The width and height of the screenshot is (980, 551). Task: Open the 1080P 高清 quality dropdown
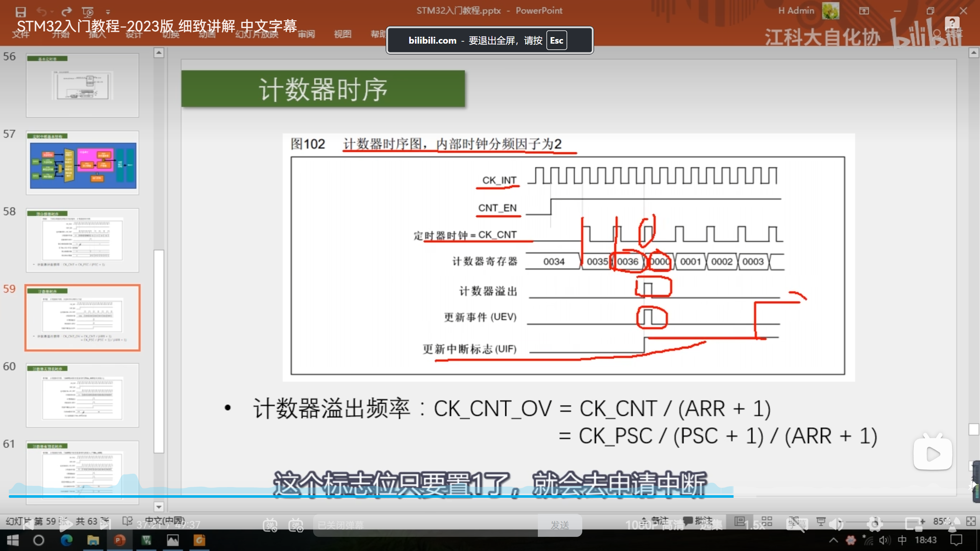[655, 525]
